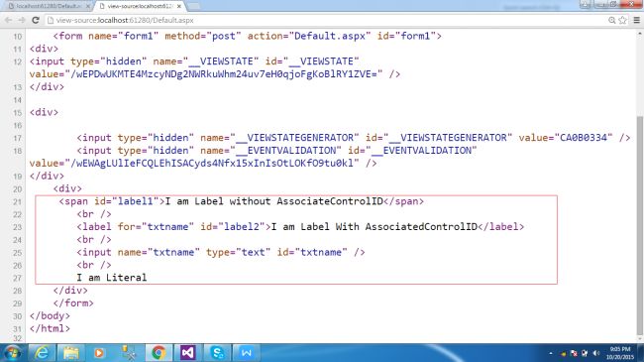Open the blue W application in taskbar

tap(247, 353)
